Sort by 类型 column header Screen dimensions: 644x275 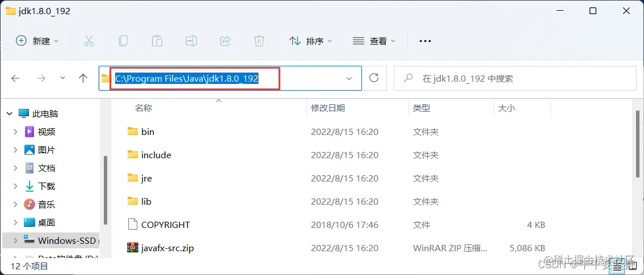(x=422, y=108)
